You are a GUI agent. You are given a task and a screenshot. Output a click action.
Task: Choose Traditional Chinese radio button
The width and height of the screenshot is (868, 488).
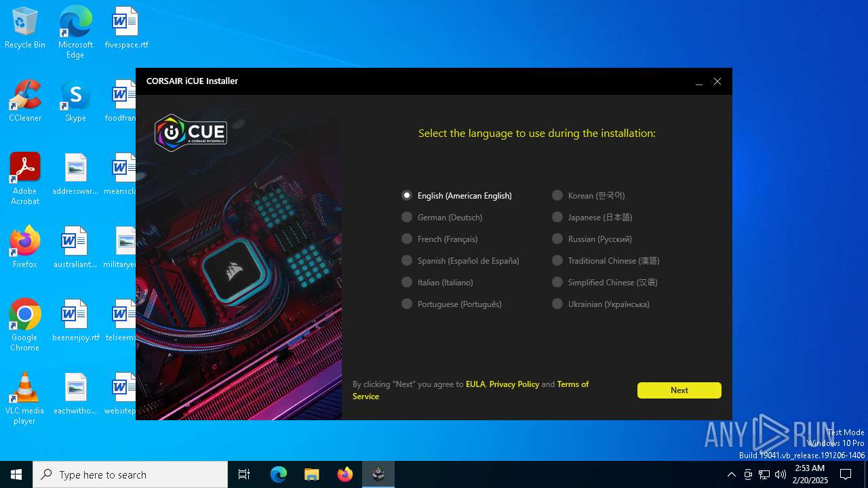(557, 260)
